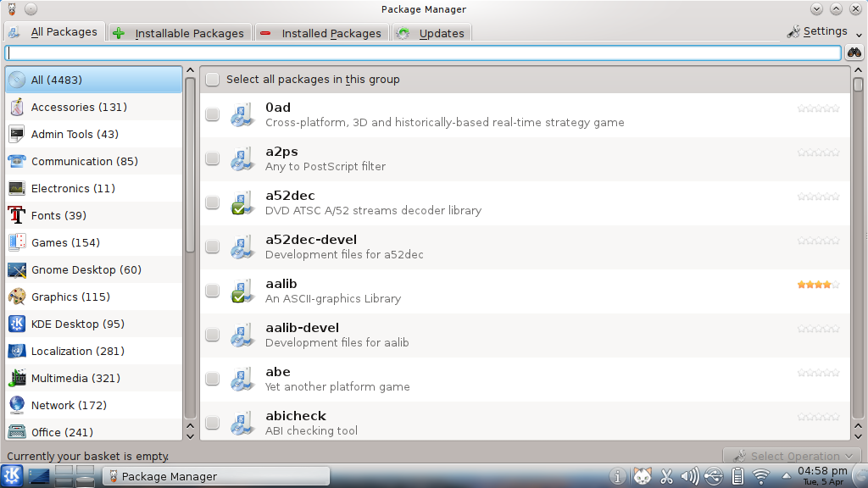Select the Accessories category
Image resolution: width=868 pixels, height=488 pixels.
pyautogui.click(x=93, y=107)
